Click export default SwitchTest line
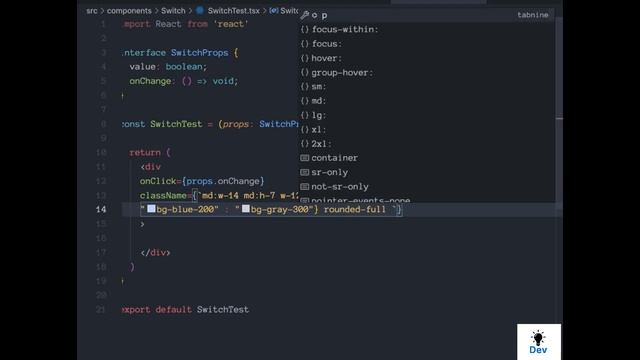 (185, 309)
